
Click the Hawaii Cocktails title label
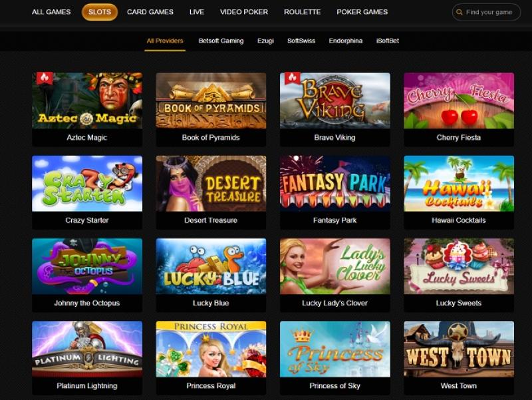pos(459,220)
